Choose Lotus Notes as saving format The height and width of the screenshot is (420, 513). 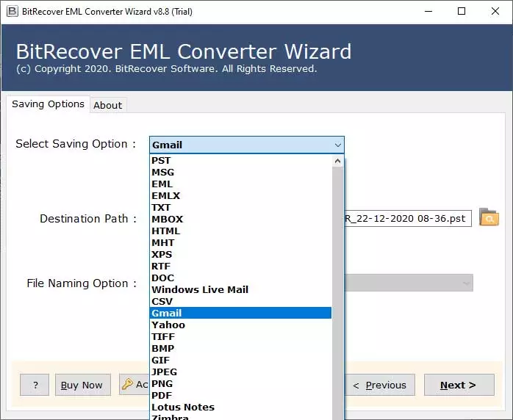pyautogui.click(x=183, y=407)
